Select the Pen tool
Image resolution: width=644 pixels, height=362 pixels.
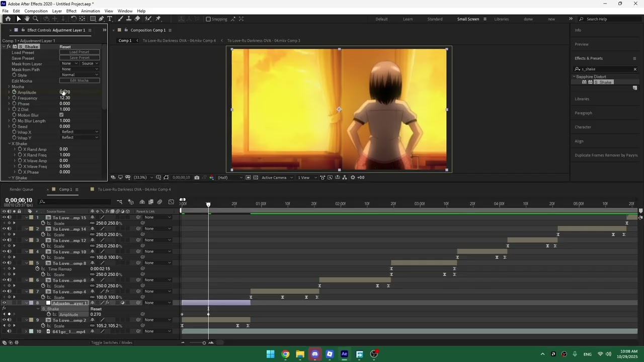click(x=101, y=19)
